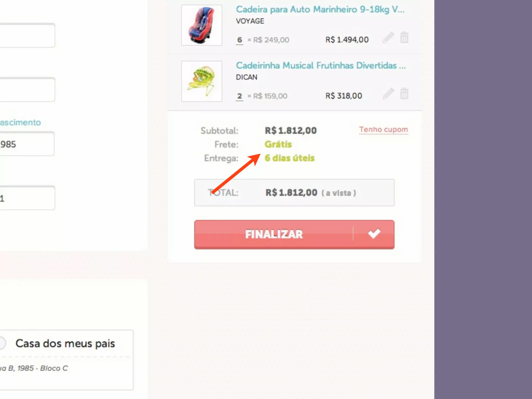Focus the field containing 985
The height and width of the screenshot is (399, 532).
coord(27,144)
